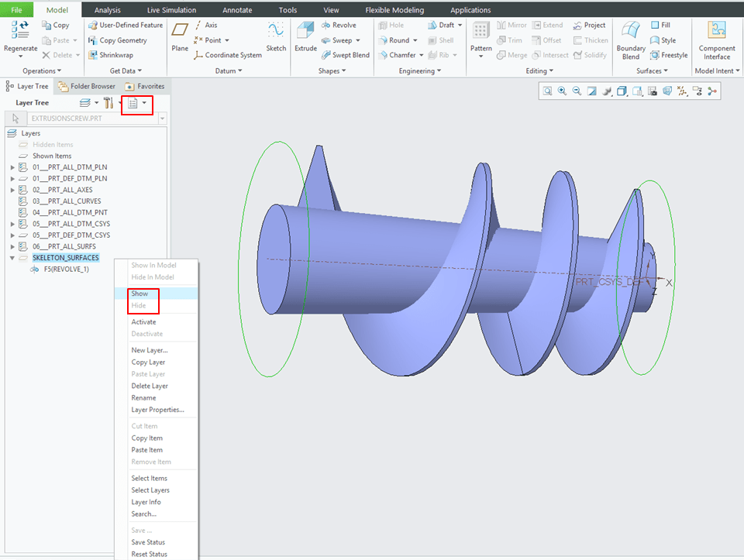Open the Folder Browser tab
The height and width of the screenshot is (560, 744).
coord(87,86)
